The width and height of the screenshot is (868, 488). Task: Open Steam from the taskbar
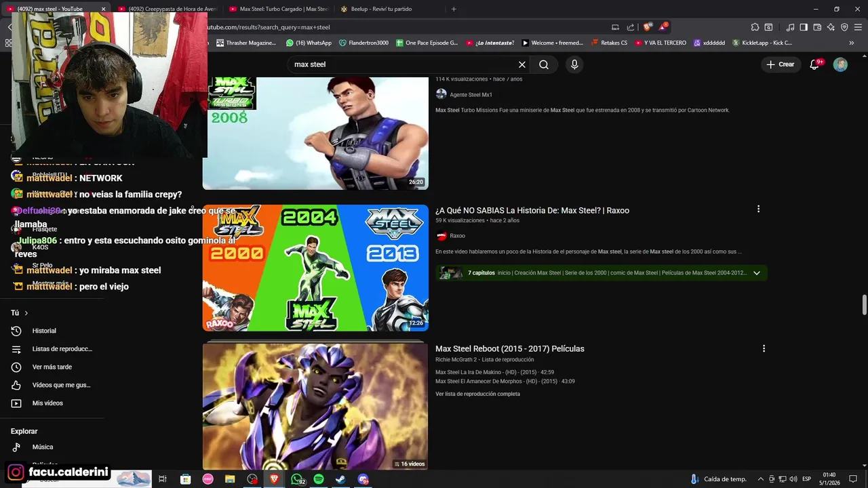coord(340,479)
